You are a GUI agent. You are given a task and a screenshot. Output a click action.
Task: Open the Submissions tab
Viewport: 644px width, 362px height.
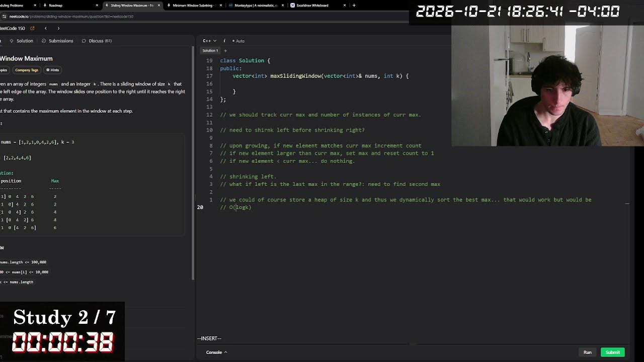point(57,41)
